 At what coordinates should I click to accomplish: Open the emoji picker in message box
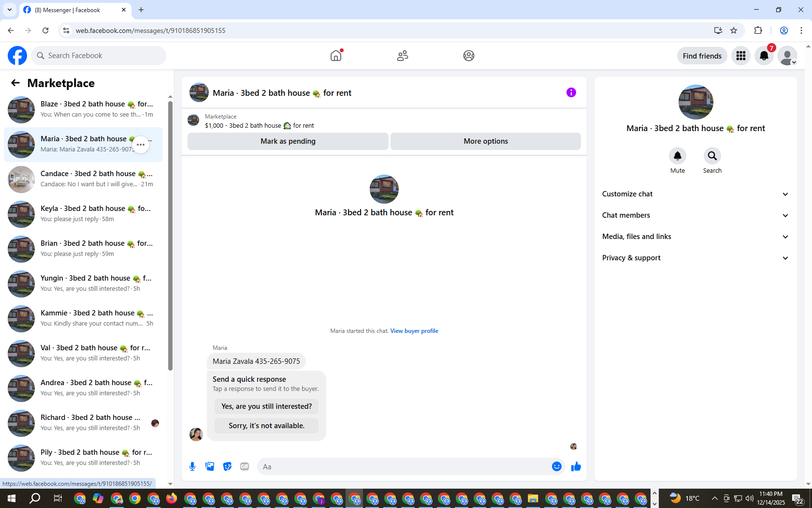(x=557, y=466)
